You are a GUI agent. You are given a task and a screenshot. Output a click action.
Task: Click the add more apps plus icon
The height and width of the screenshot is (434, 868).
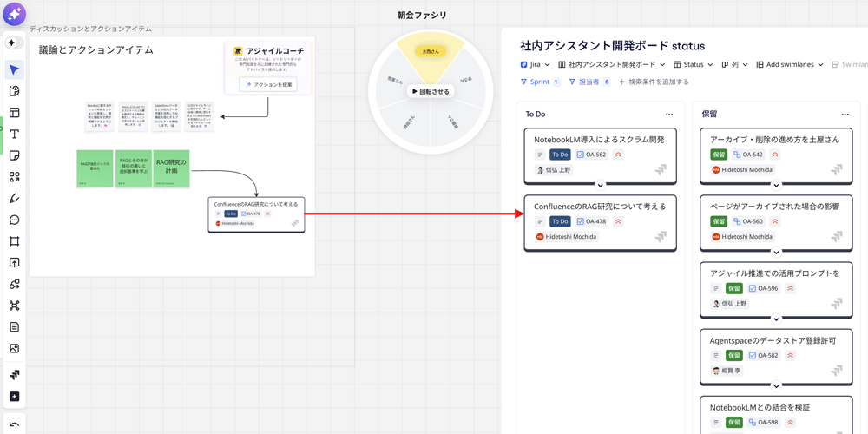click(x=15, y=397)
